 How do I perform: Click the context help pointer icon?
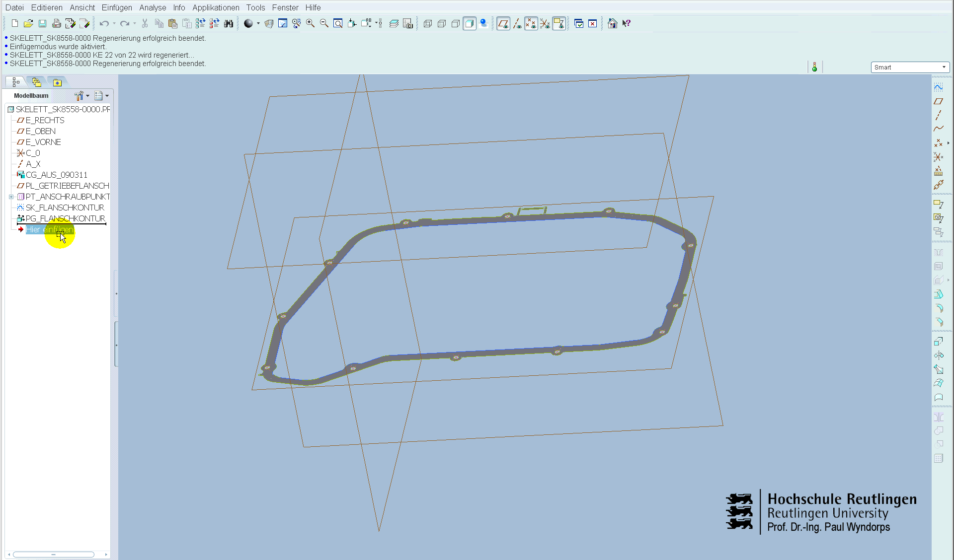pyautogui.click(x=627, y=23)
